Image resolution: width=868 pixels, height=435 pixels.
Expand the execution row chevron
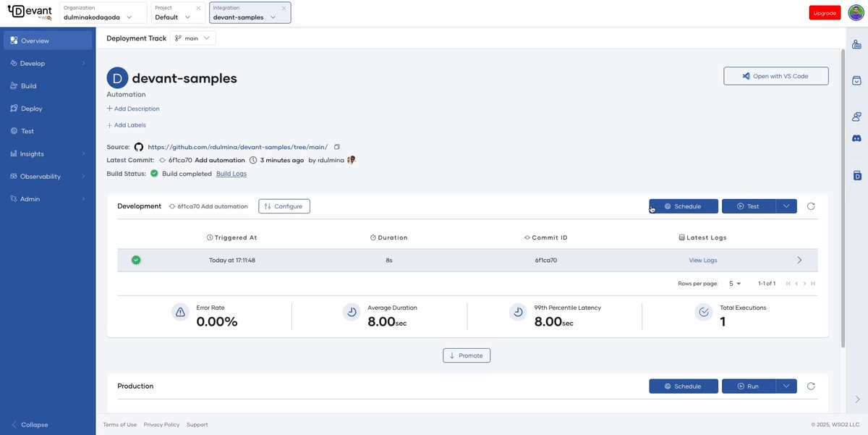pyautogui.click(x=799, y=260)
